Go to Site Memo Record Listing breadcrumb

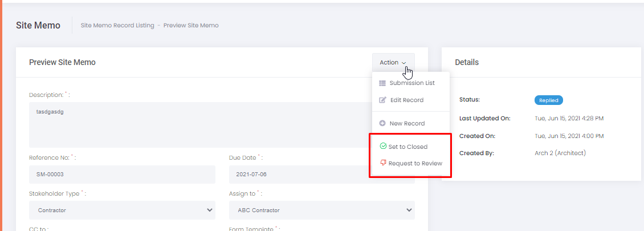pos(117,25)
